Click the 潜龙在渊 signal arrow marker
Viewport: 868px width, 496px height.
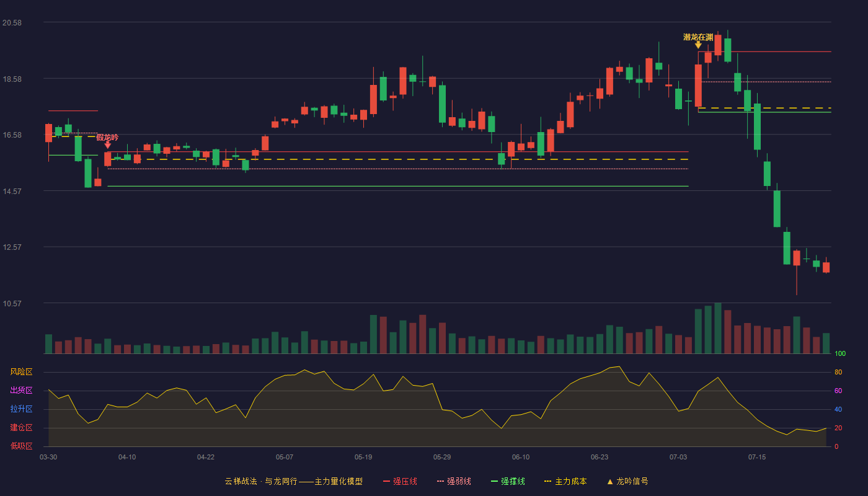tap(698, 45)
